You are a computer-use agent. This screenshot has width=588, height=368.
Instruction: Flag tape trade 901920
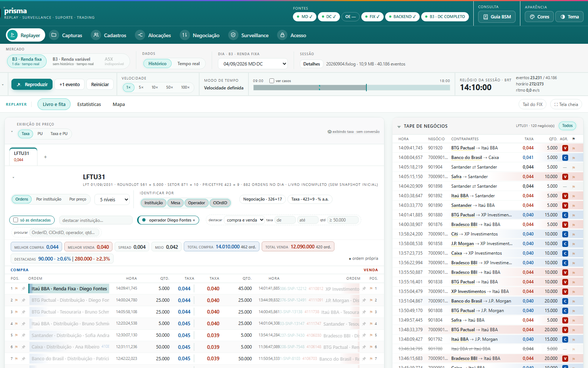click(x=574, y=148)
